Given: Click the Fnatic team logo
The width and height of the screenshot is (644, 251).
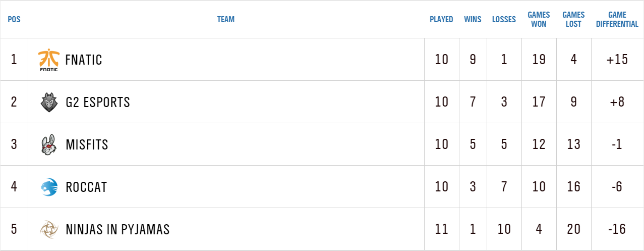Looking at the screenshot, I should [48, 60].
